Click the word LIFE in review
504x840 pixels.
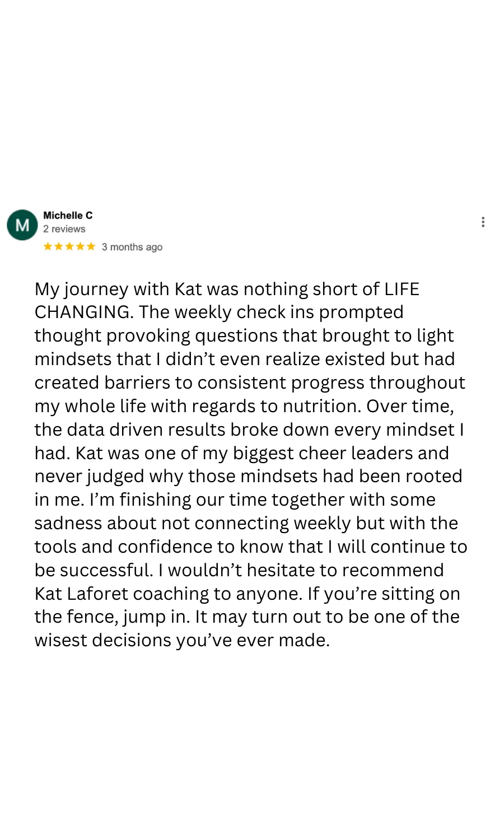pos(402,289)
